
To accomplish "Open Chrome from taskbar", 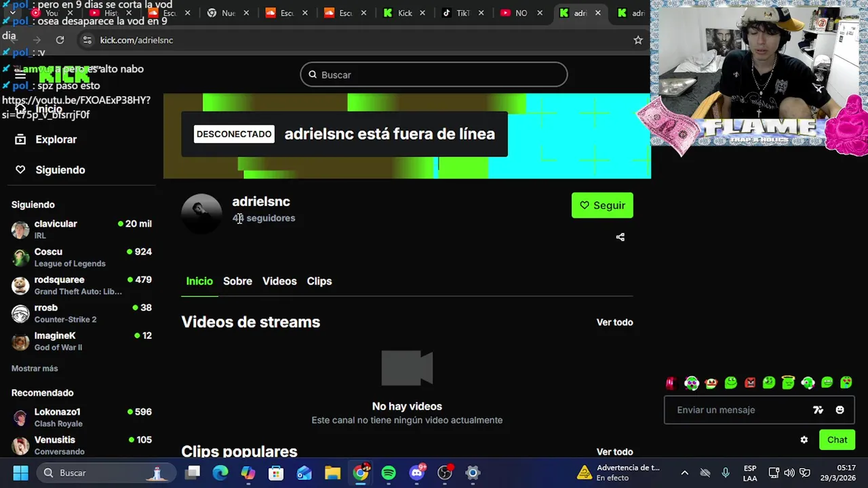I will pyautogui.click(x=361, y=472).
